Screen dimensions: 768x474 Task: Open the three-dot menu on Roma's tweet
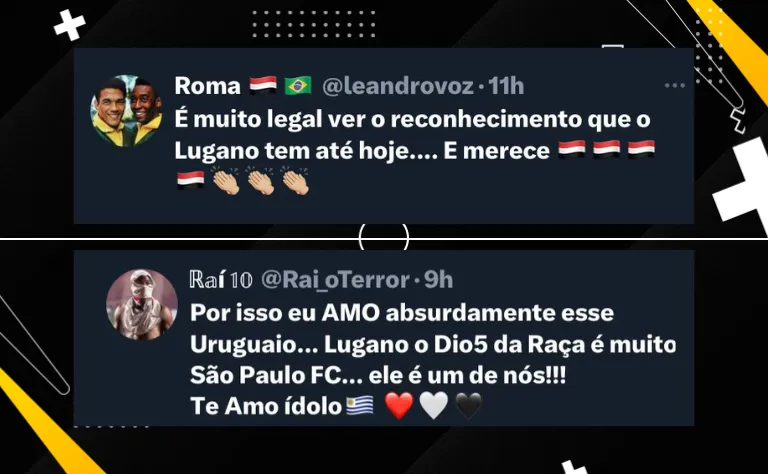click(674, 86)
